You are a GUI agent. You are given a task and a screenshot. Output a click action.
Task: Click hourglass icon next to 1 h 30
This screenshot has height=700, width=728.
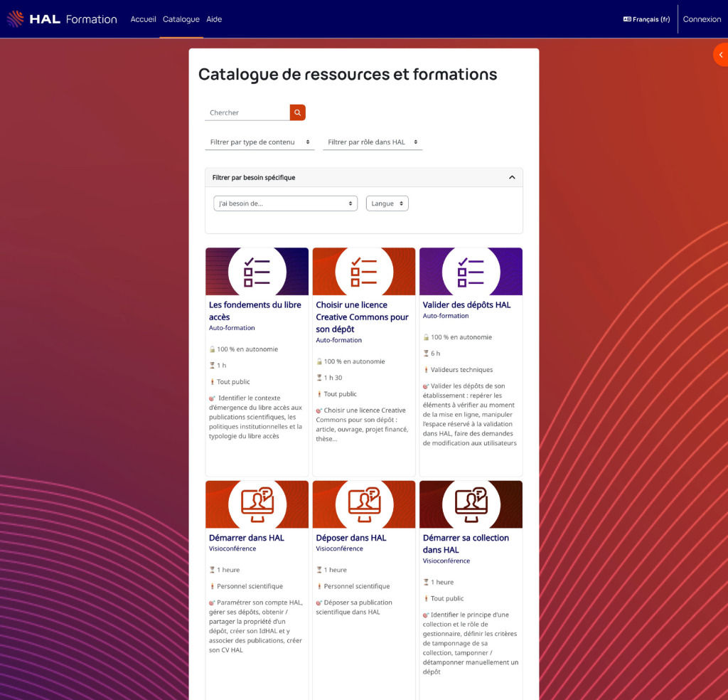[x=319, y=378]
